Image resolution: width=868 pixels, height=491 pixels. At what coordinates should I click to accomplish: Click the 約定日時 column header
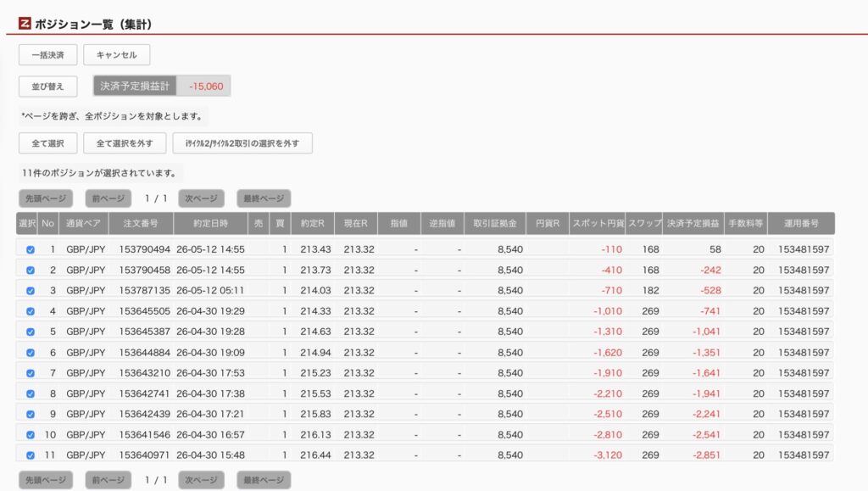coord(210,223)
